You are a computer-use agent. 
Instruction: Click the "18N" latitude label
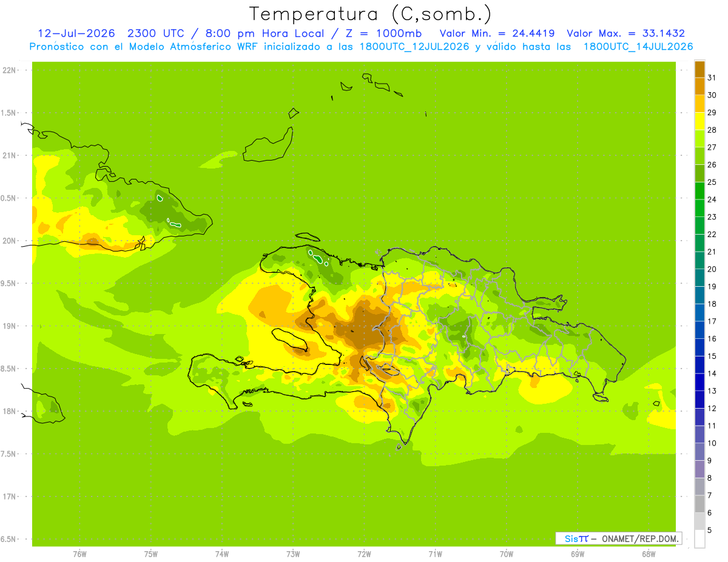[10, 411]
